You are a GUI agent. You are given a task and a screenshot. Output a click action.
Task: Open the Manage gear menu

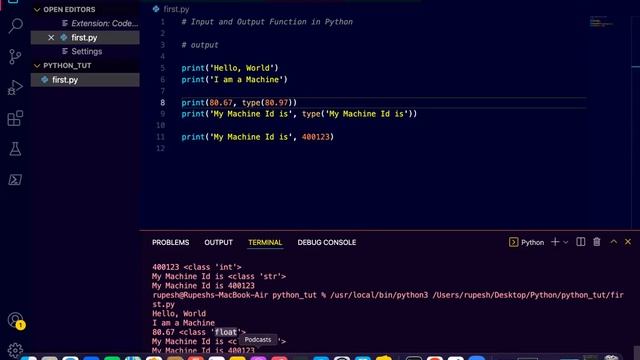(x=15, y=350)
